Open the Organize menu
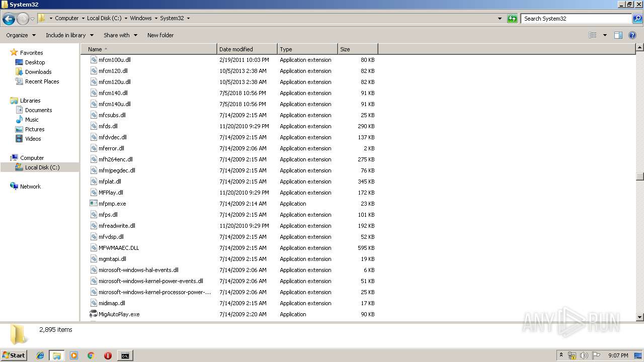Screen dimensions: 644x362 click(21, 35)
